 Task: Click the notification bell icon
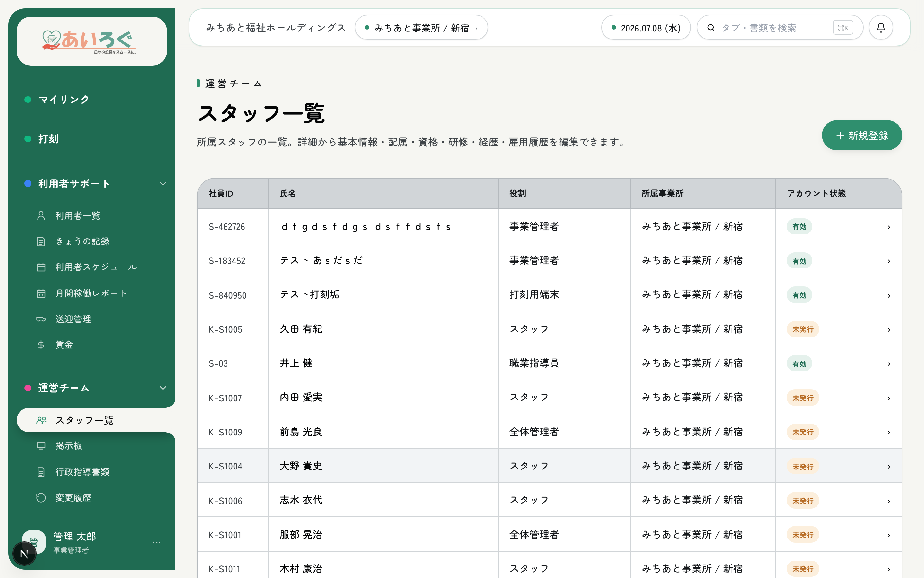[x=880, y=28]
